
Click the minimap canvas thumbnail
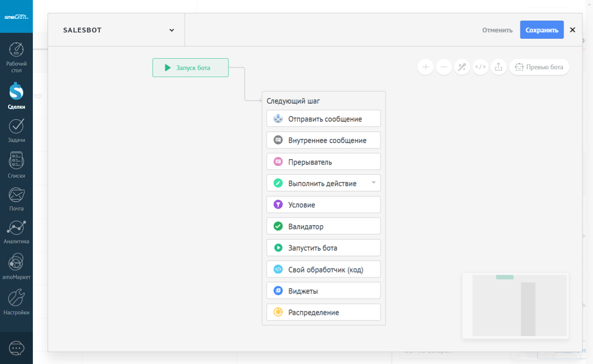[515, 305]
